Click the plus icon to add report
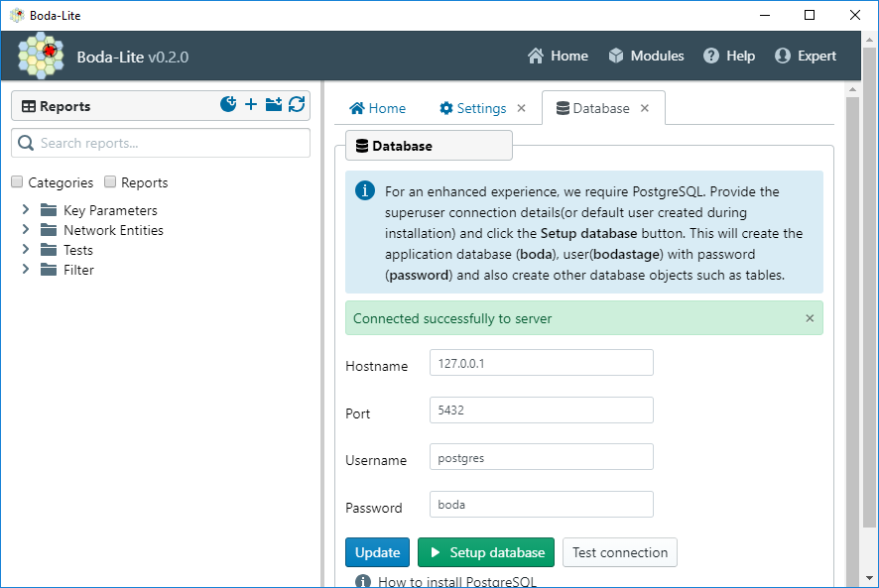The image size is (879, 588). (x=251, y=104)
